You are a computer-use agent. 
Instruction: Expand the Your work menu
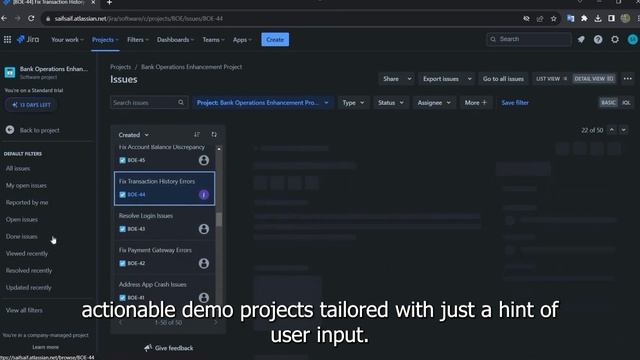[x=67, y=40]
